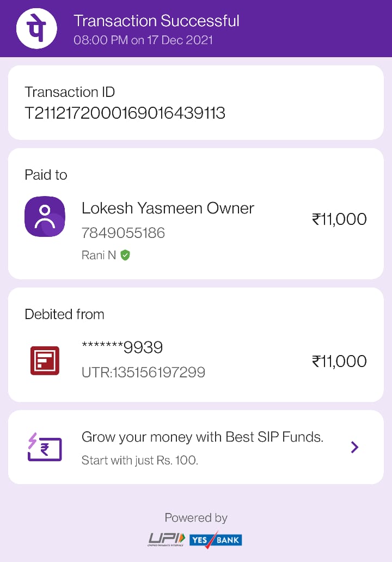This screenshot has width=392, height=562.
Task: Click the green verified shield badge
Action: tap(125, 255)
